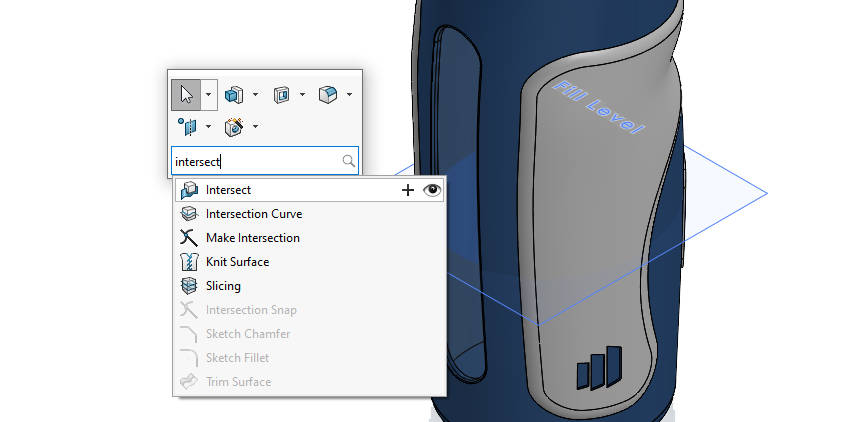This screenshot has width=855, height=422.
Task: Click the command search field containing 'intersect'
Action: pyautogui.click(x=255, y=161)
